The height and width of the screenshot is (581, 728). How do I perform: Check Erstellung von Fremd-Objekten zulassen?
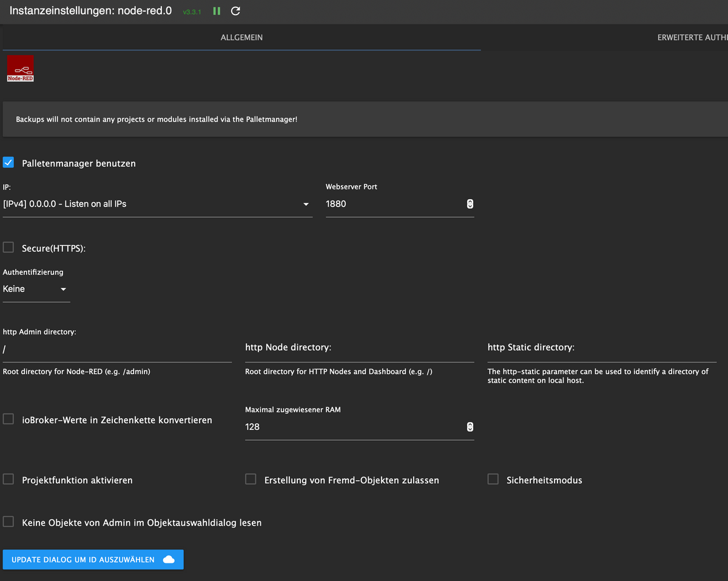251,480
